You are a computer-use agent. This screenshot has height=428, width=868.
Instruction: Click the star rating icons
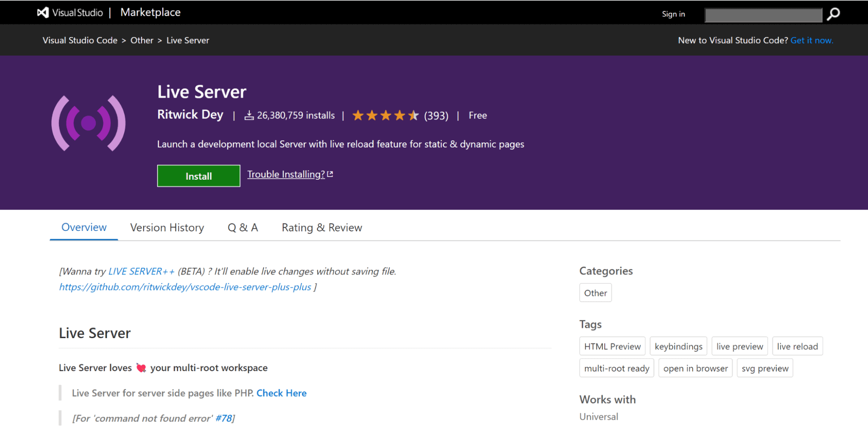(385, 115)
